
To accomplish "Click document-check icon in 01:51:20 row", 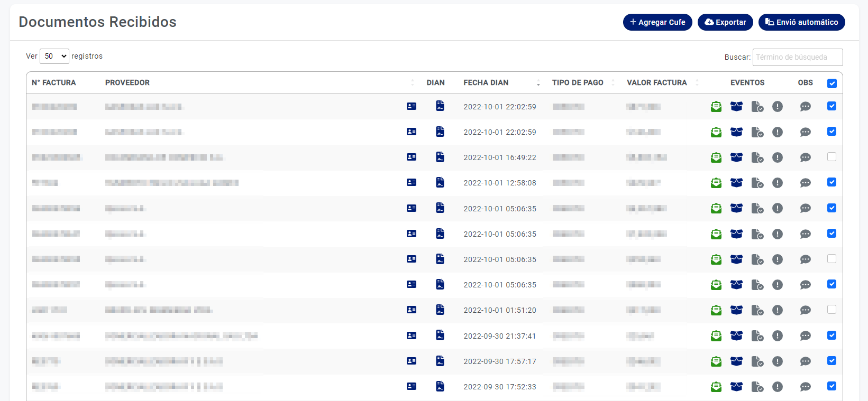I will (757, 310).
